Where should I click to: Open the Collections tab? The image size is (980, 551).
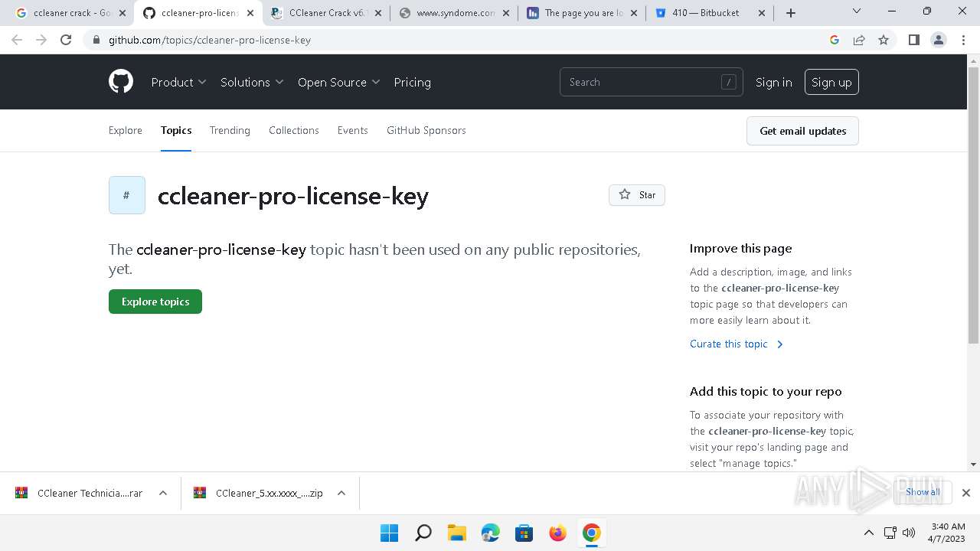(x=294, y=130)
